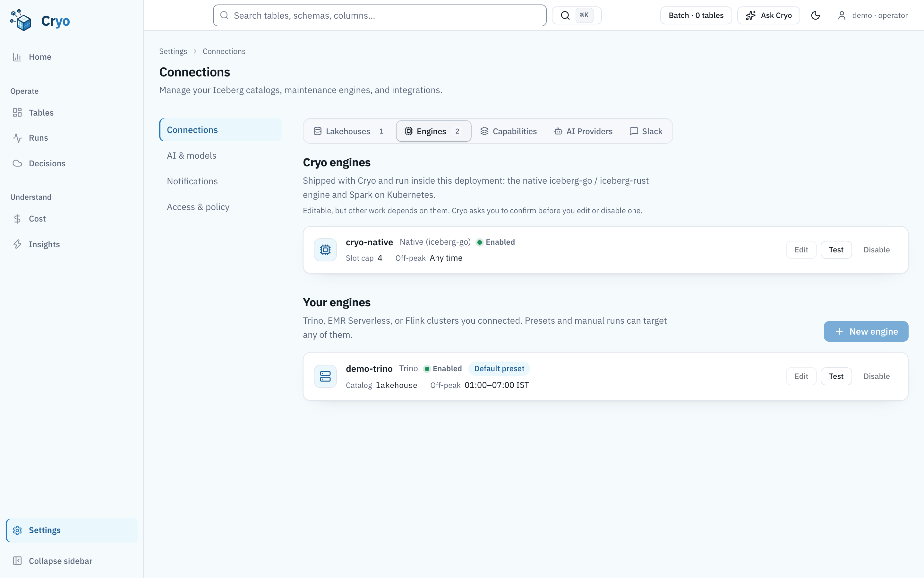Disable the cryo-native engine
This screenshot has height=578, width=924.
pos(876,250)
